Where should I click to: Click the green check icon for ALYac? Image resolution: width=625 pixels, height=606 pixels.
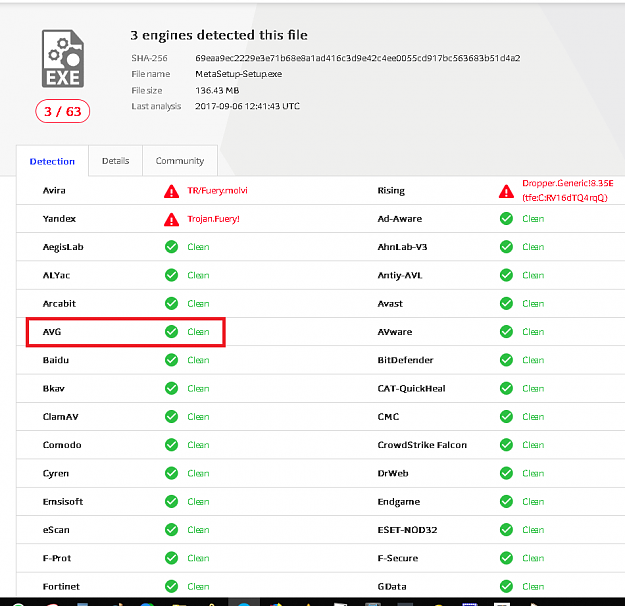[171, 275]
